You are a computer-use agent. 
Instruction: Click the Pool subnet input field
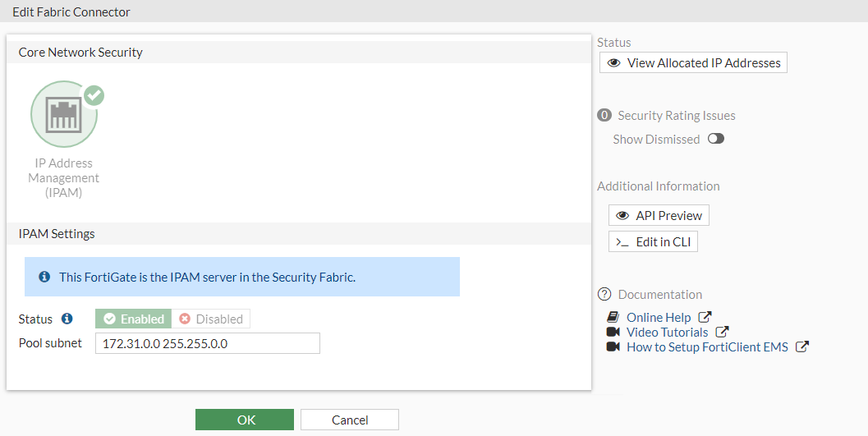(x=207, y=343)
